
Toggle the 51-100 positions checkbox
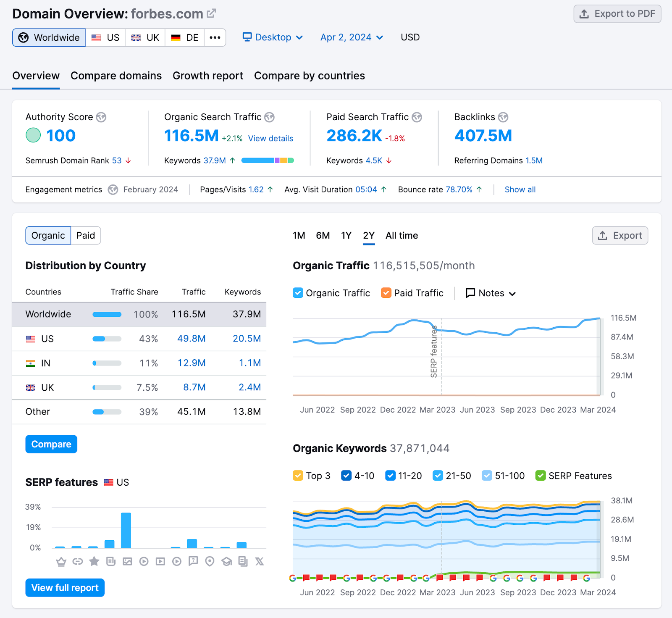tap(487, 476)
